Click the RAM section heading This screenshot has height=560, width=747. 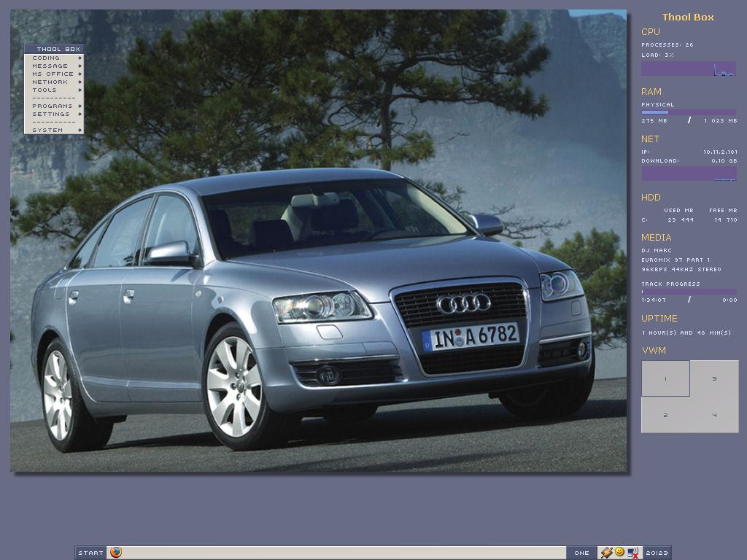651,91
